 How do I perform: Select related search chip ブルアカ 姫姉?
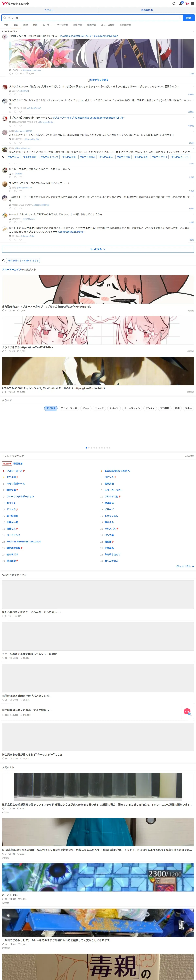pyautogui.click(x=30, y=157)
